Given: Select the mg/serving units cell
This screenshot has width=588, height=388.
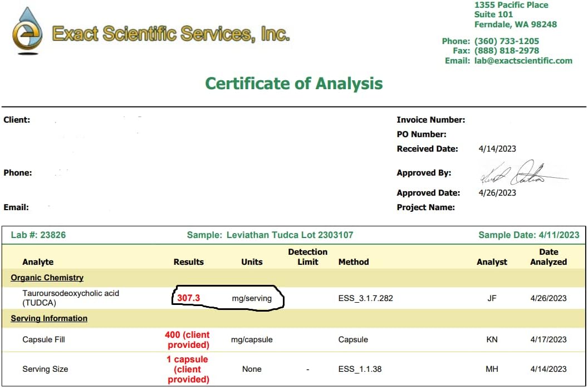Looking at the screenshot, I should coord(252,298).
